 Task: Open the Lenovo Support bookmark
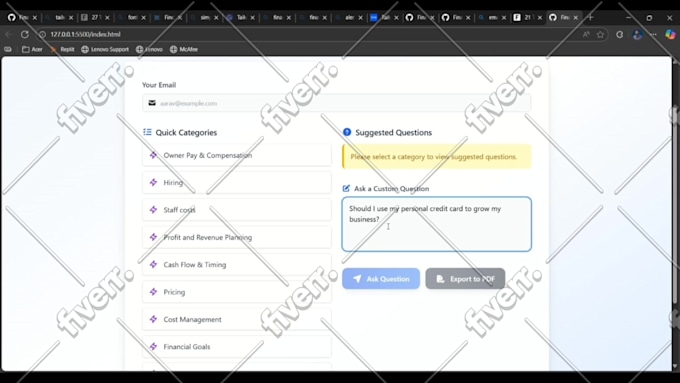coord(105,49)
